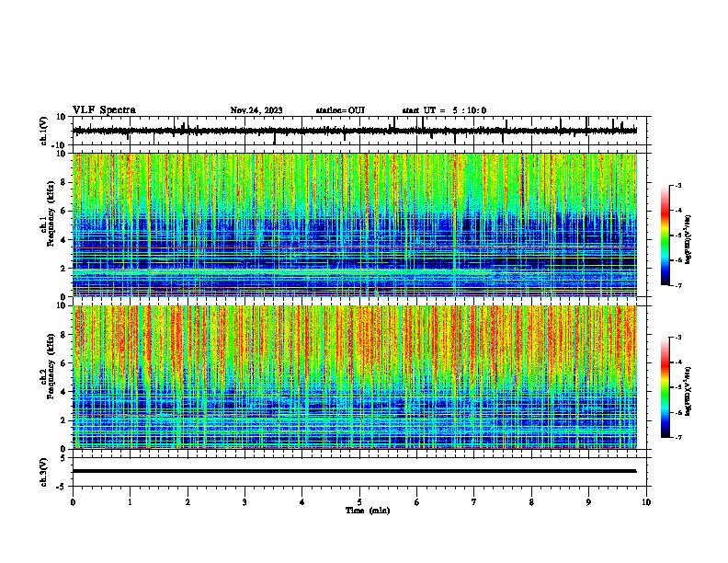Viewport: 728px width, 563px height.
Task: Click inside the ch.2 spectrogram panel
Action: point(354,377)
